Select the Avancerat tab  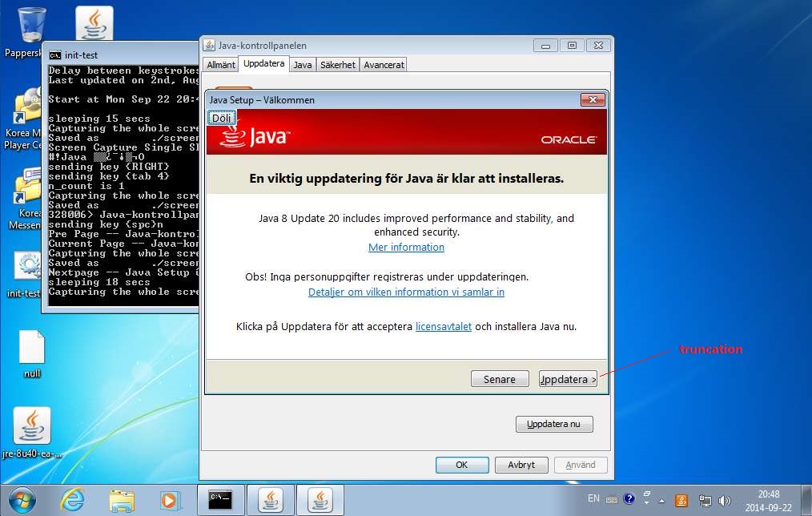coord(384,65)
